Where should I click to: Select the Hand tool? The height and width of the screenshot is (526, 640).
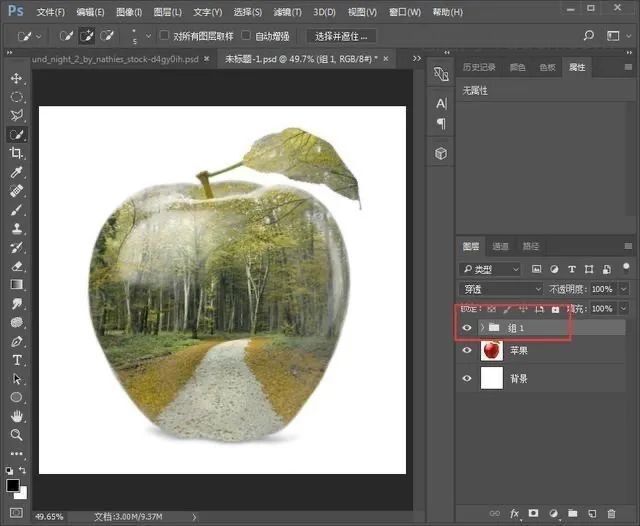pyautogui.click(x=16, y=416)
